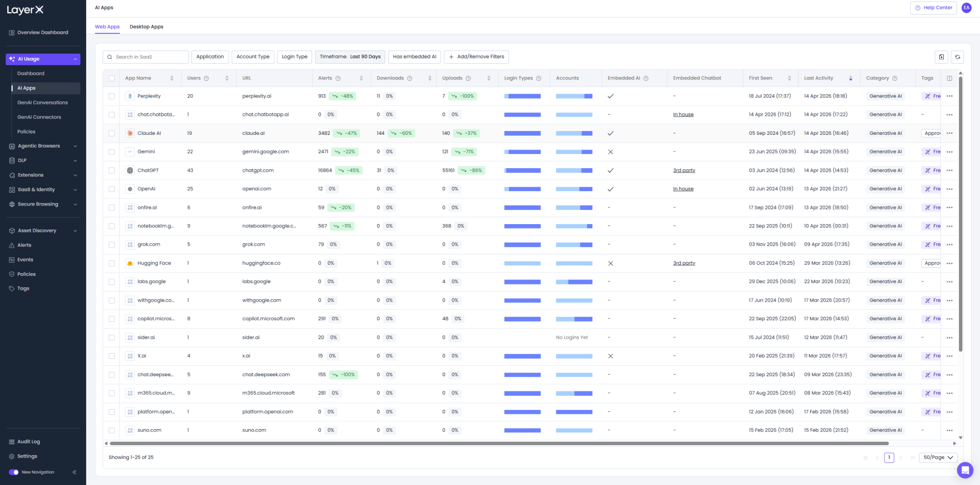Go to GenAI Conversations
Viewport: 980px width, 485px height.
[43, 103]
